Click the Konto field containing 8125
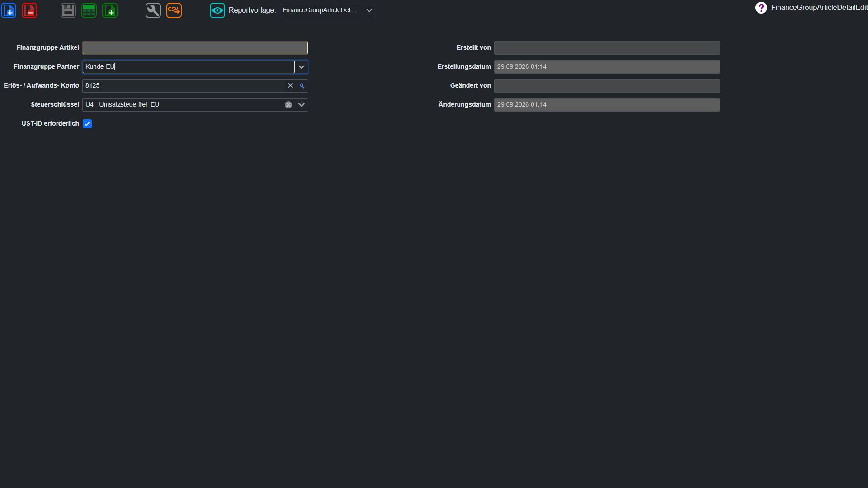The width and height of the screenshot is (868, 488). click(x=184, y=86)
